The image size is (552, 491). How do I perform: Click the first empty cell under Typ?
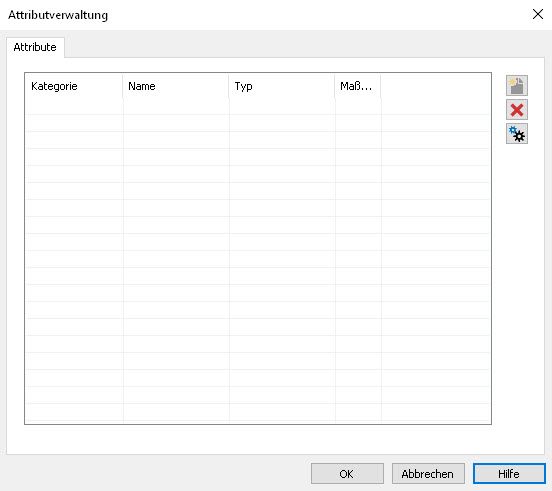point(282,106)
